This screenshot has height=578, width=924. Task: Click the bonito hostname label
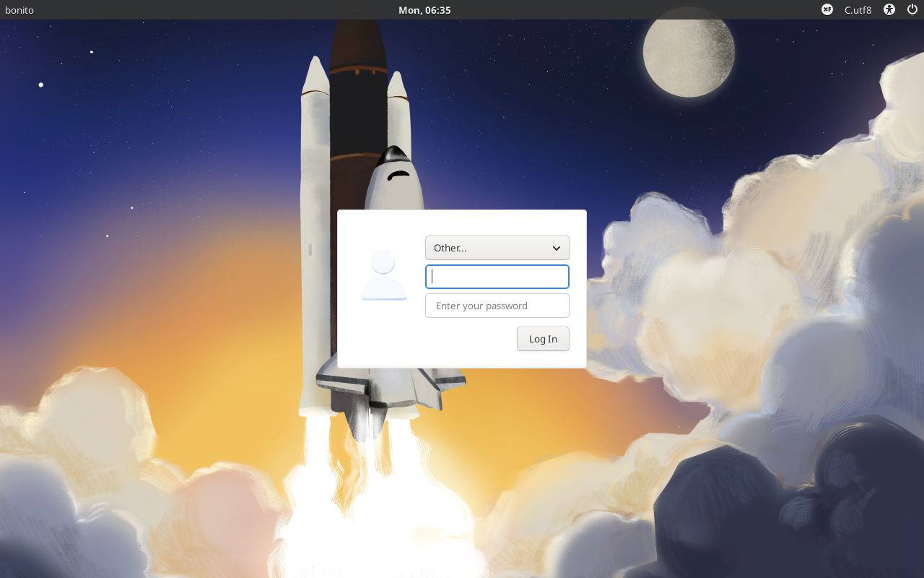click(19, 10)
